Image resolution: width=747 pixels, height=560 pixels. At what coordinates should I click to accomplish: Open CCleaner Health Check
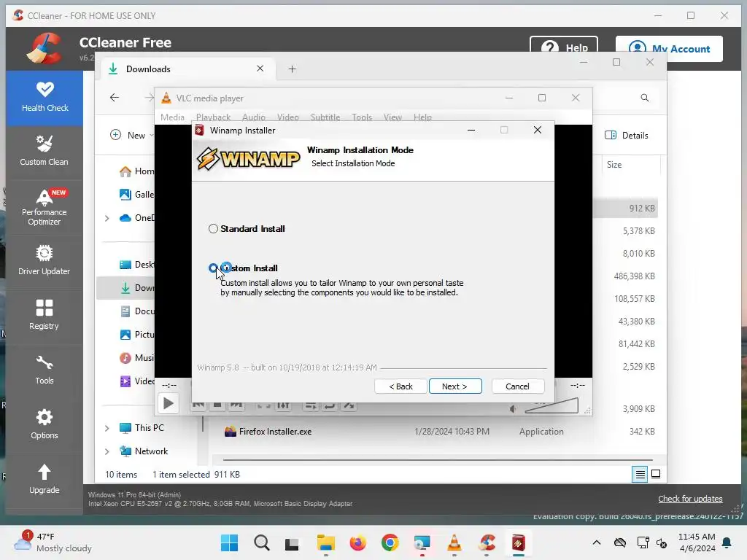point(44,97)
